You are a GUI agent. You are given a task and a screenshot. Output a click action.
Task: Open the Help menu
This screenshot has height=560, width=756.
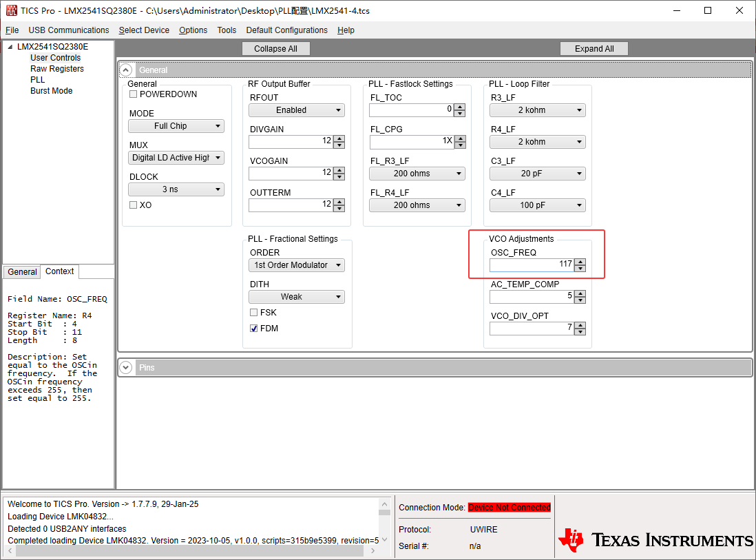coord(346,30)
